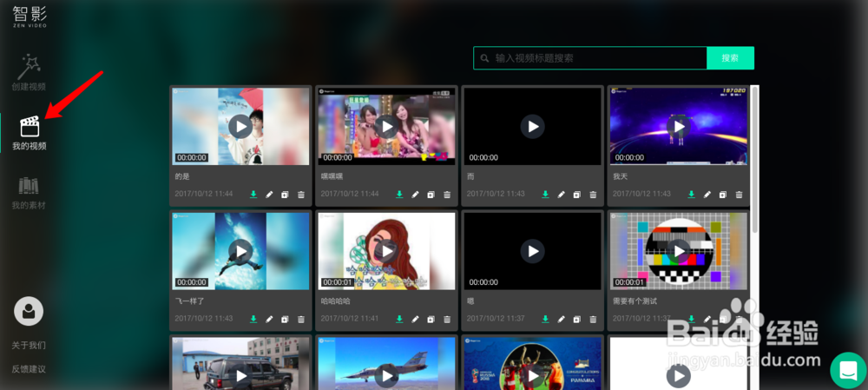Click the 智影 Zen Video logo
This screenshot has width=868, height=390.
click(x=30, y=17)
